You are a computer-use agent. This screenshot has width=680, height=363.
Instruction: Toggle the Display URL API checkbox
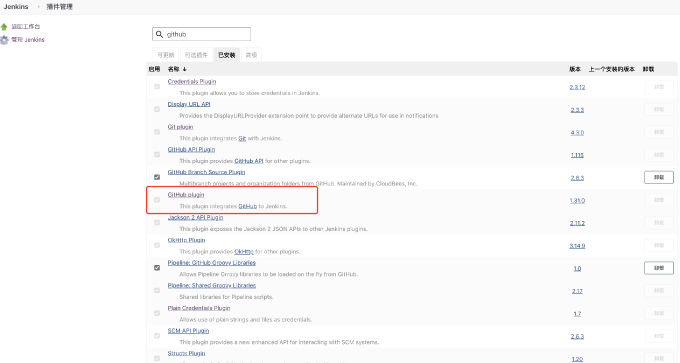157,109
